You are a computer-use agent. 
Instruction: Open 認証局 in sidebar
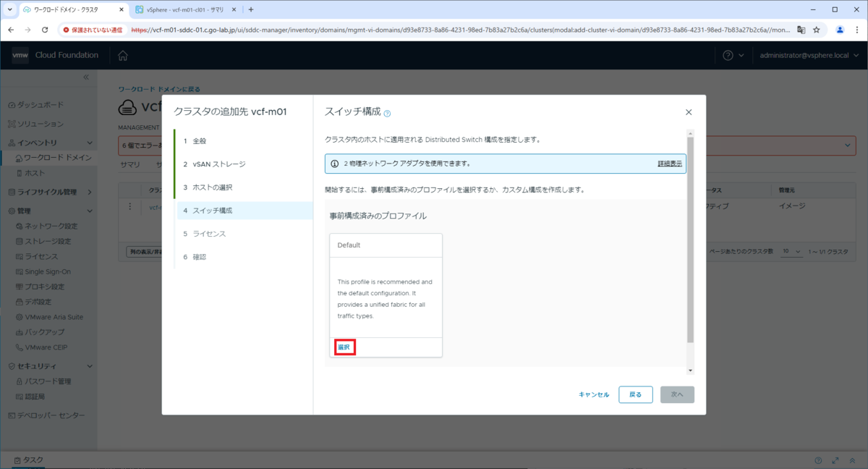30,397
